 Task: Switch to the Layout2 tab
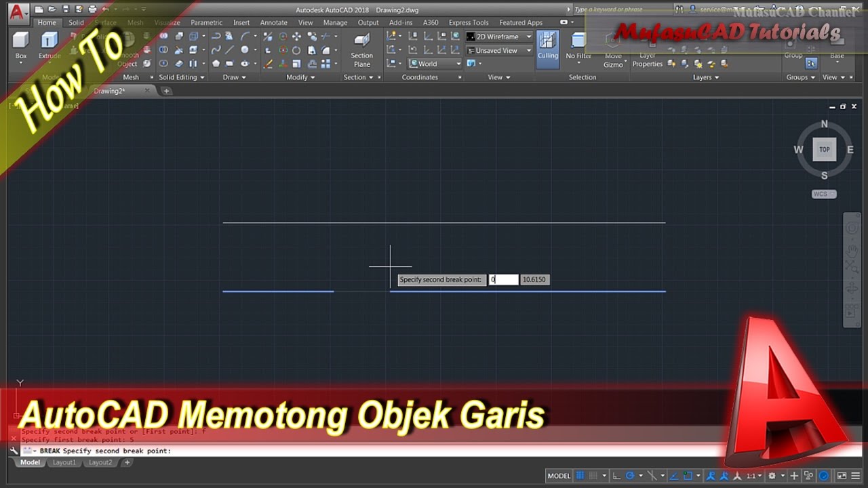100,462
